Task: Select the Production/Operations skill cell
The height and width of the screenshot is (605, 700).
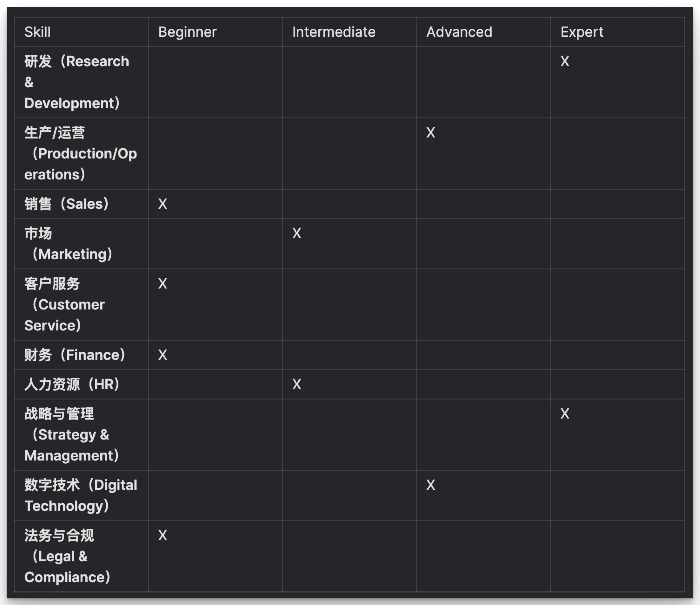Action: point(81,153)
